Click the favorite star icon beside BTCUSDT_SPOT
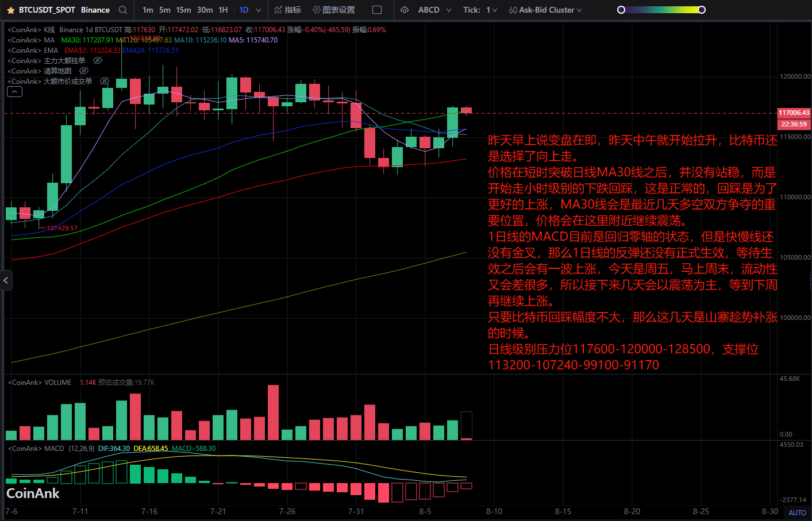Viewport: 812px width, 521px height. 11,10
